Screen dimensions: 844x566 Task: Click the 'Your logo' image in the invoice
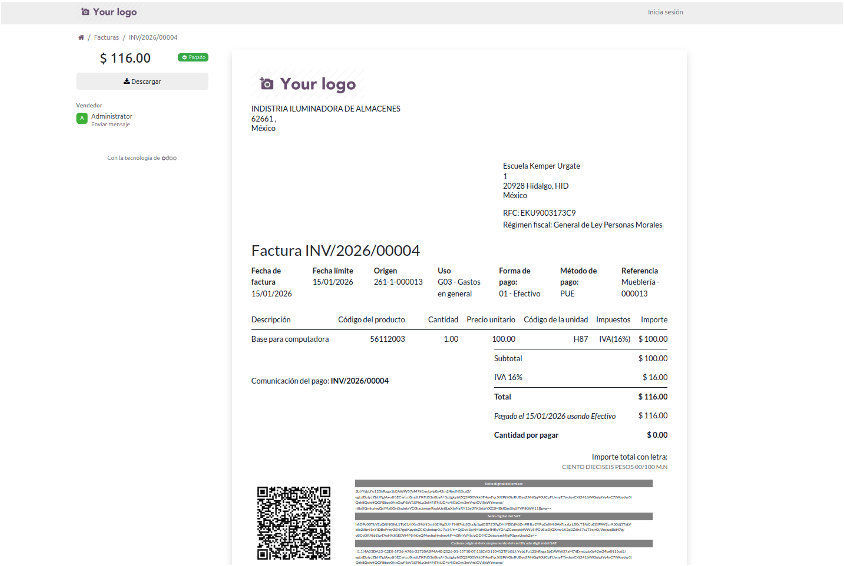[x=308, y=84]
